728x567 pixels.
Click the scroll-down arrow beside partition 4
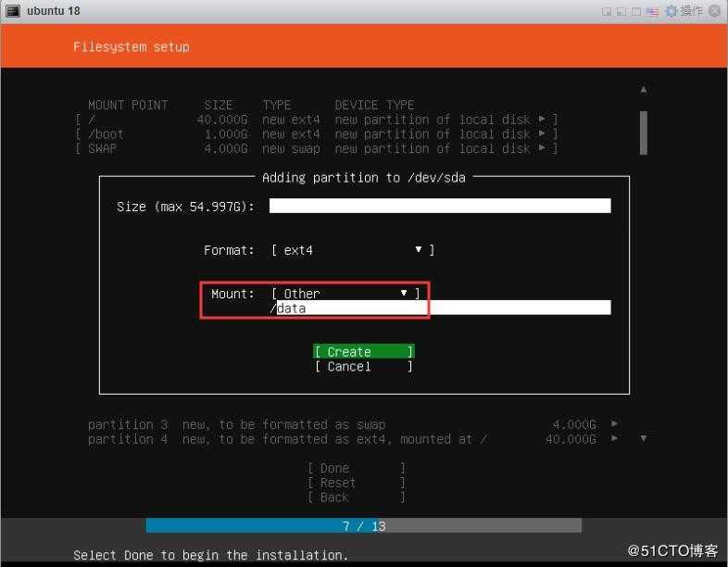(x=644, y=438)
